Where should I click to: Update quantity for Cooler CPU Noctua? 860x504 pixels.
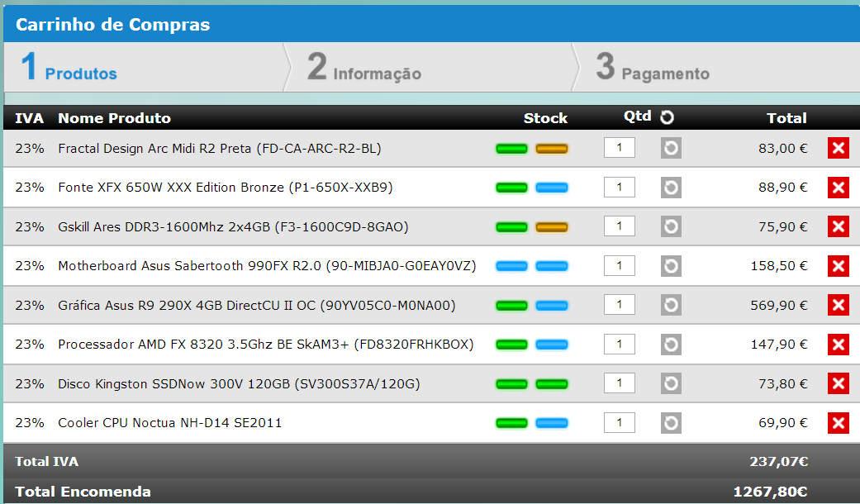click(671, 423)
